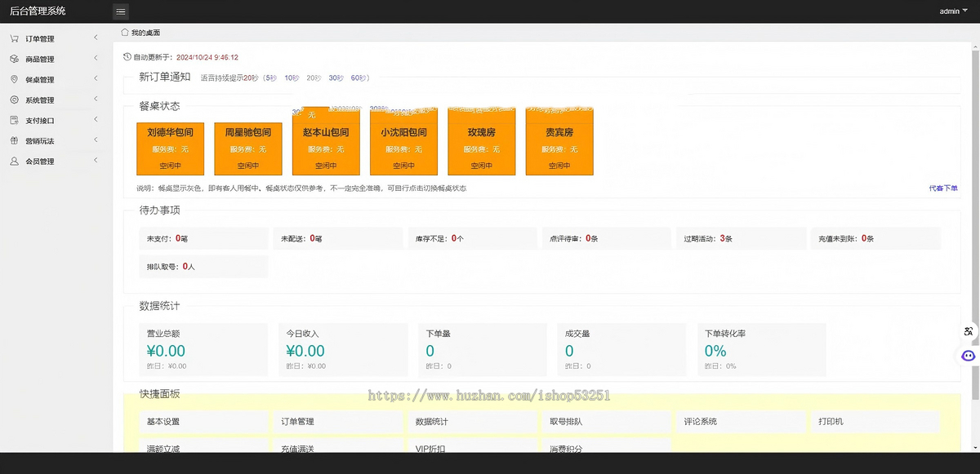Expand the 会员管理 chevron arrow
The width and height of the screenshot is (980, 474).
point(96,160)
